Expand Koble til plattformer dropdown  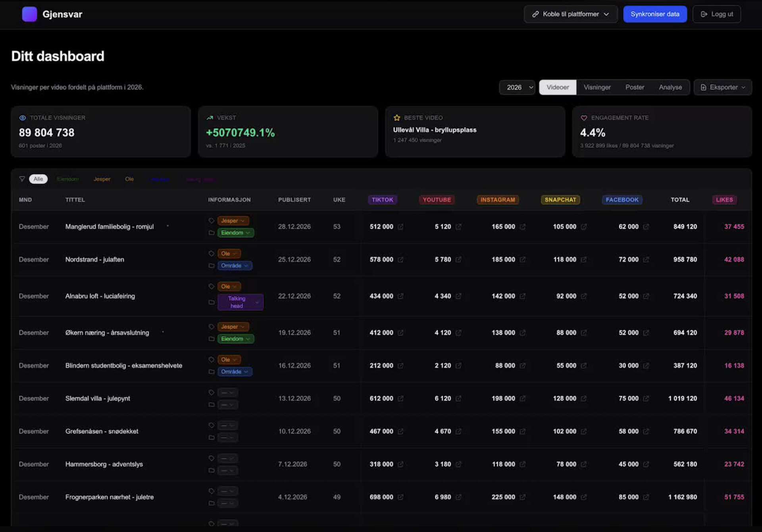point(571,14)
